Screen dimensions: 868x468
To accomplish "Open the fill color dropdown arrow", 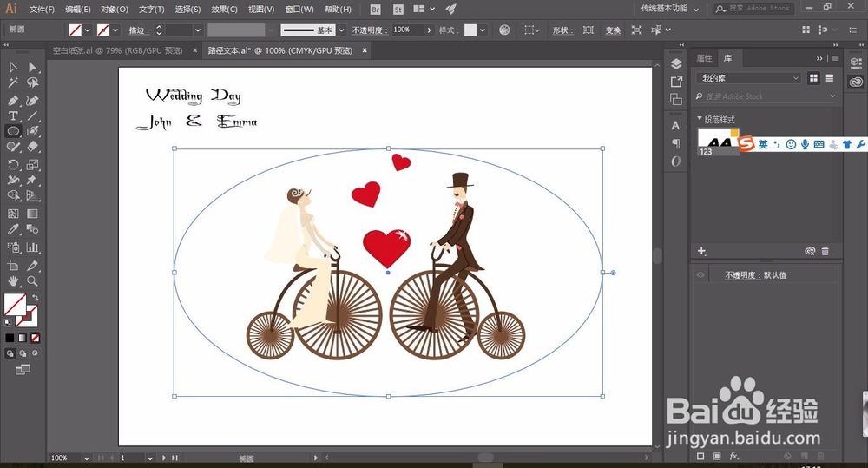I will pyautogui.click(x=88, y=30).
